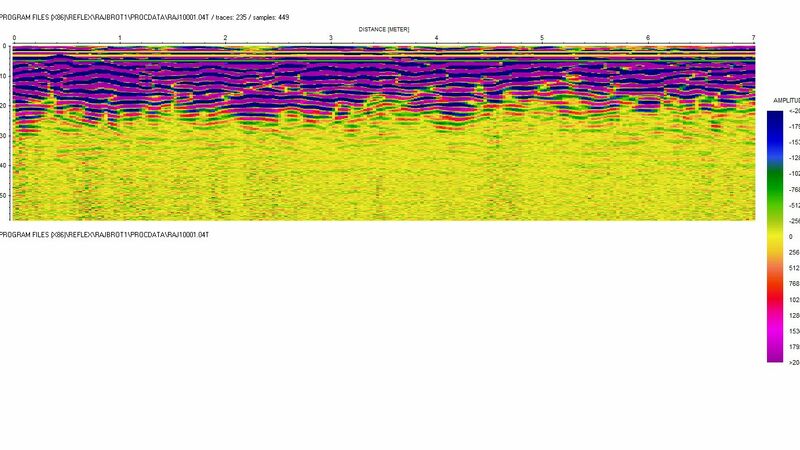Click the 10 label on the vertical axis
This screenshot has height=450, width=800.
(x=5, y=76)
